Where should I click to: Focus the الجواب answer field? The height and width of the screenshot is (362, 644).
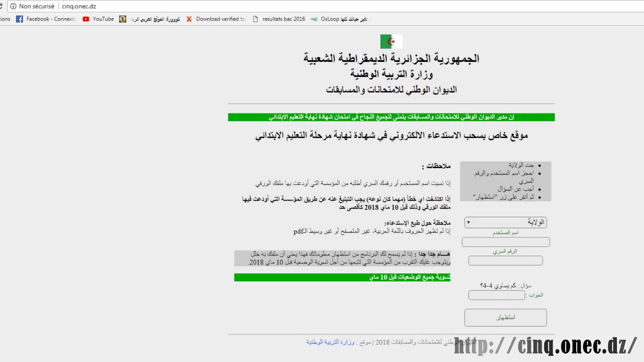tap(497, 295)
